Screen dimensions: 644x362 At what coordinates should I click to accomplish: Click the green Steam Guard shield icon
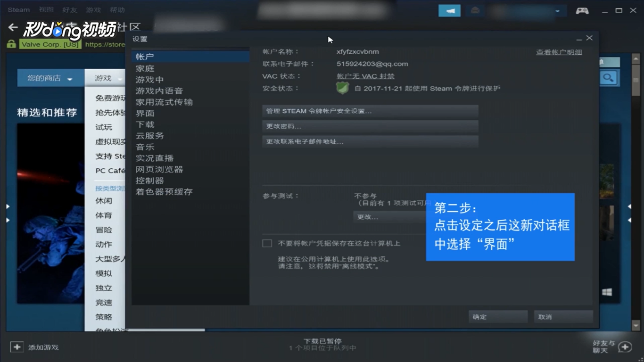[x=342, y=88]
